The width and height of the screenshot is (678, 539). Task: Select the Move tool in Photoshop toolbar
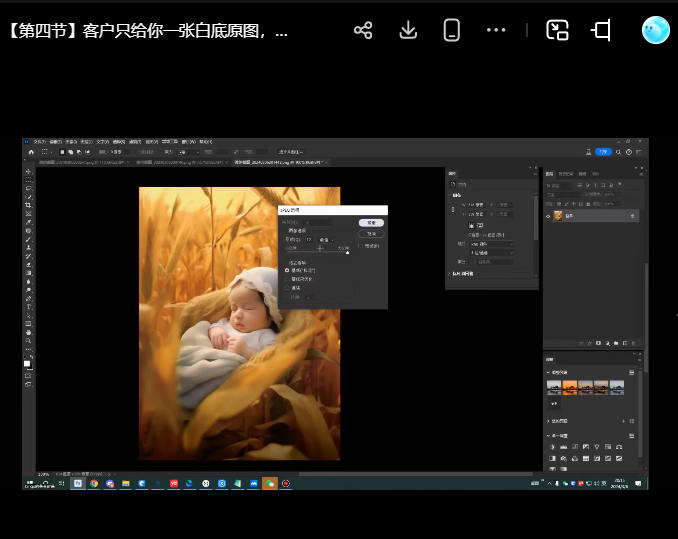coord(28,171)
